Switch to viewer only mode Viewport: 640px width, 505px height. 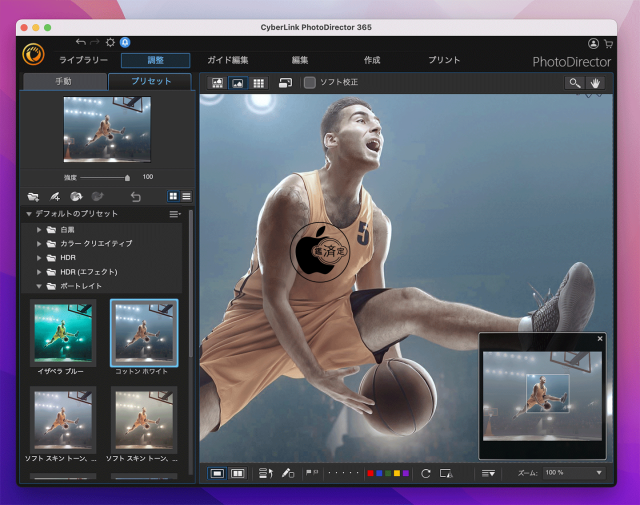pyautogui.click(x=238, y=83)
